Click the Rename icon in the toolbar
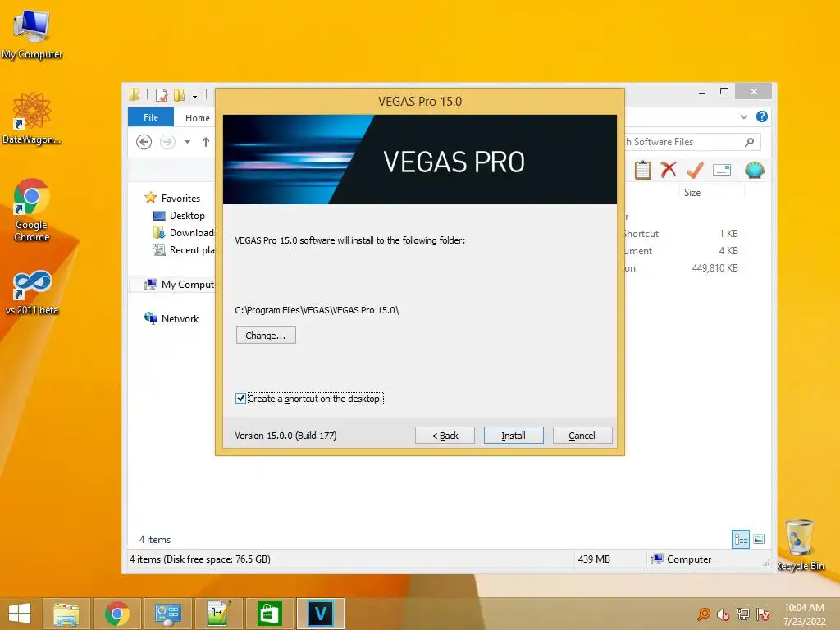This screenshot has height=630, width=840. tap(722, 171)
